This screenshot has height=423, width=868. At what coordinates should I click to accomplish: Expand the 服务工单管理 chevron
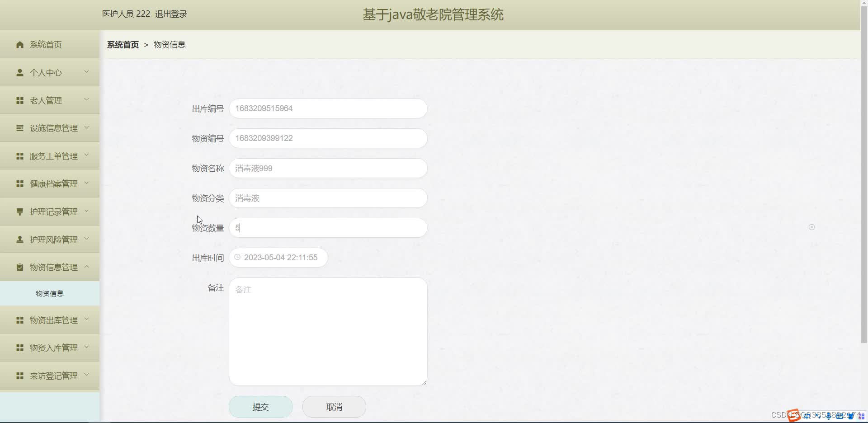point(86,155)
